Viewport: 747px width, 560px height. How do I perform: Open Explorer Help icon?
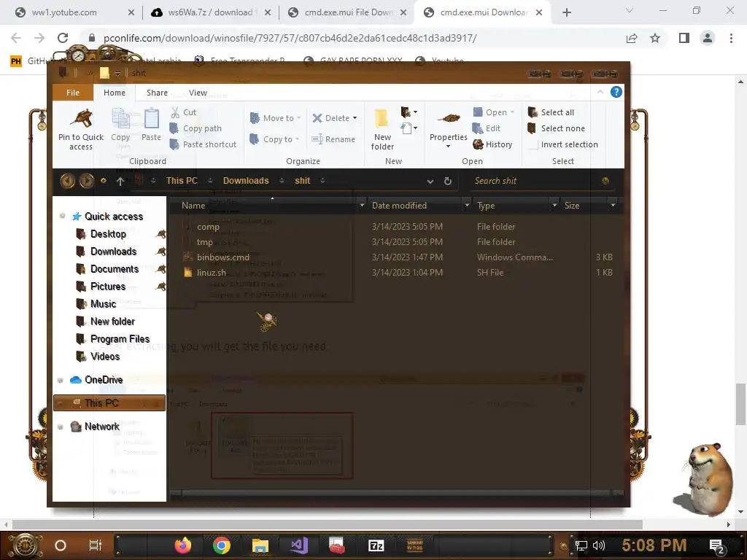616,92
